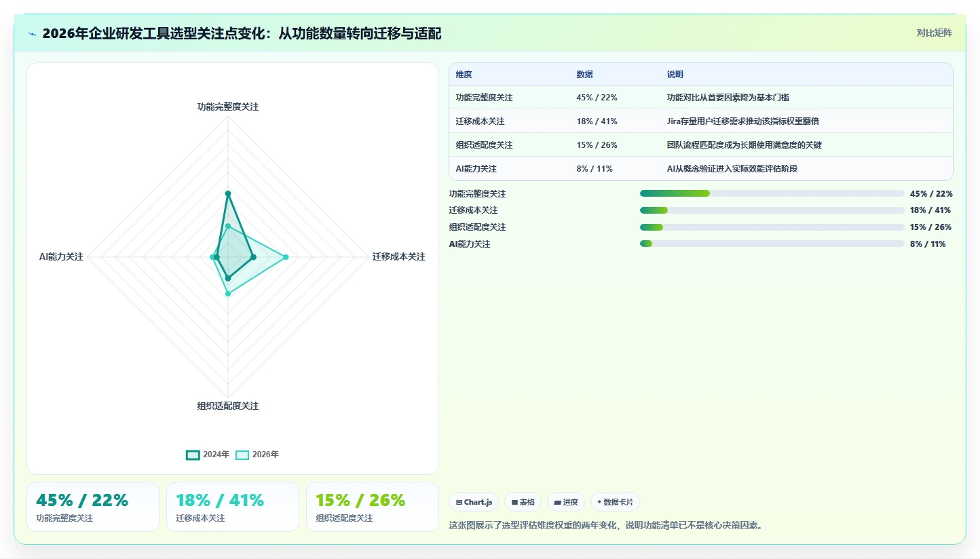Click the 迁移成本关注 progress row label
The height and width of the screenshot is (559, 980).
click(x=474, y=210)
